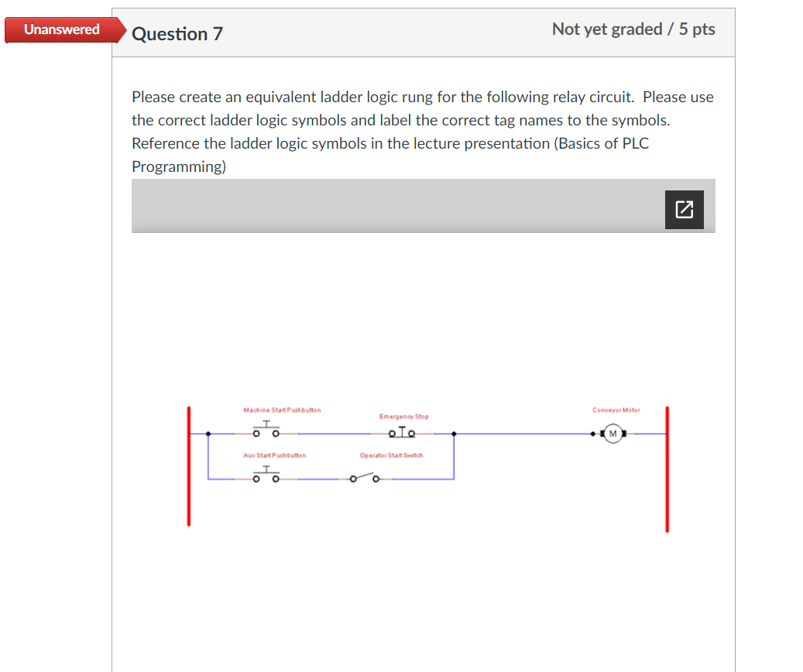Click the left red power rail

coord(188,465)
